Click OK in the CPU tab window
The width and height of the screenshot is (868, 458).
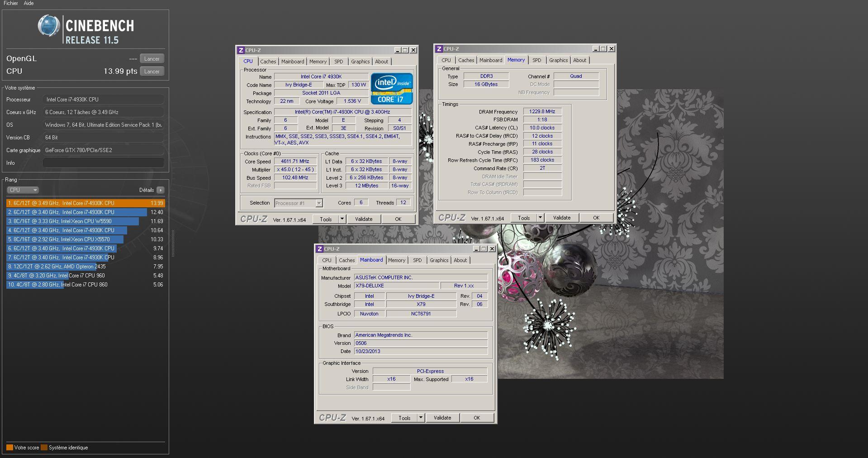pos(398,219)
